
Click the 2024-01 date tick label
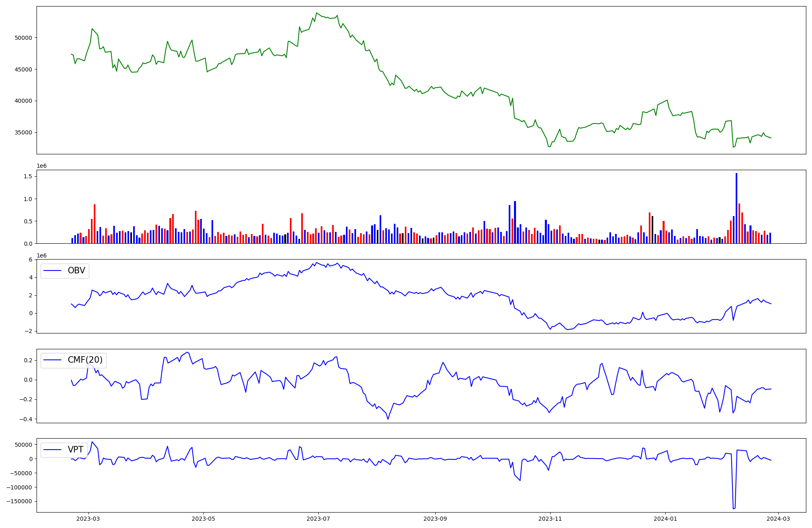coord(665,519)
